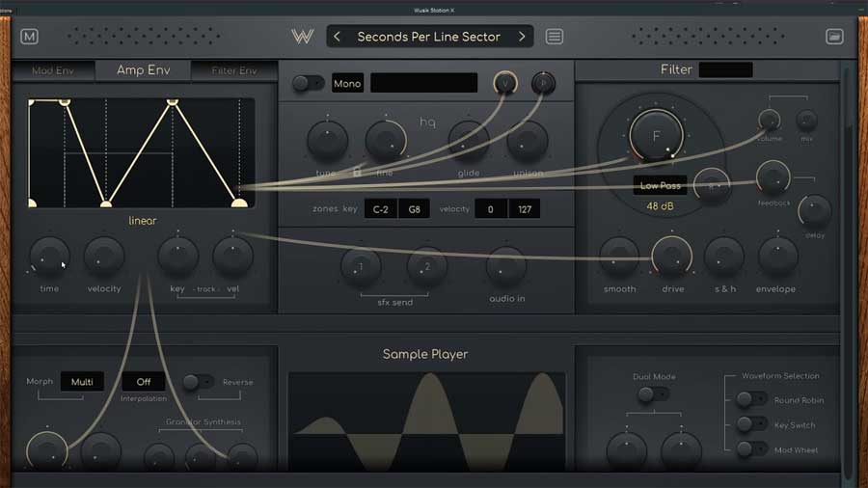Click the black display field beside Mono
The width and height of the screenshot is (868, 488).
click(x=423, y=83)
